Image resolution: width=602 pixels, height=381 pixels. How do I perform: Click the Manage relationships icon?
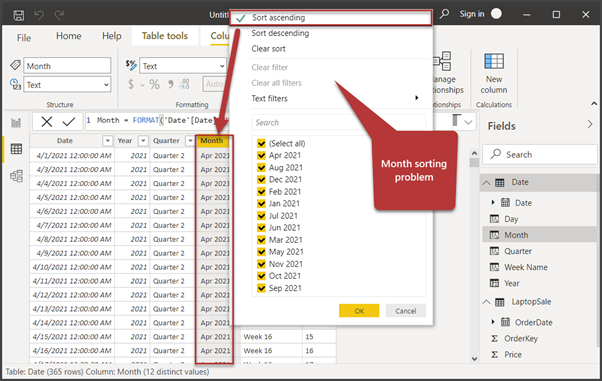click(442, 61)
